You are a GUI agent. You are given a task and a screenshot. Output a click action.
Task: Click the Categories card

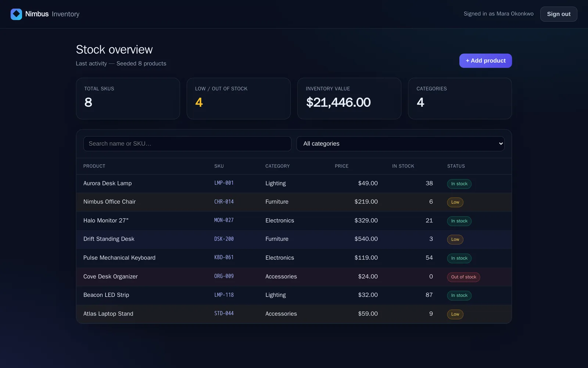coord(460,99)
